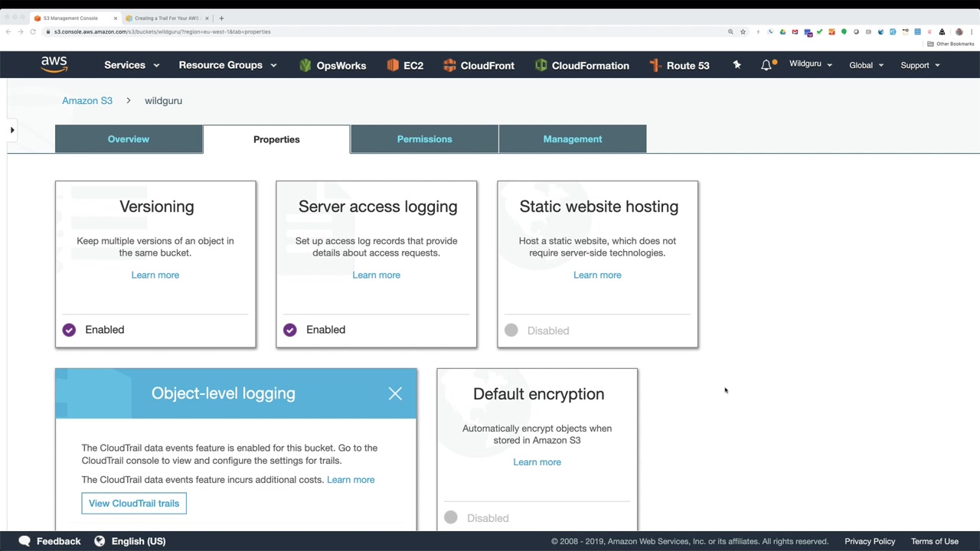Open Learn more about CloudTrail additional costs
This screenshot has width=980, height=551.
pos(351,480)
